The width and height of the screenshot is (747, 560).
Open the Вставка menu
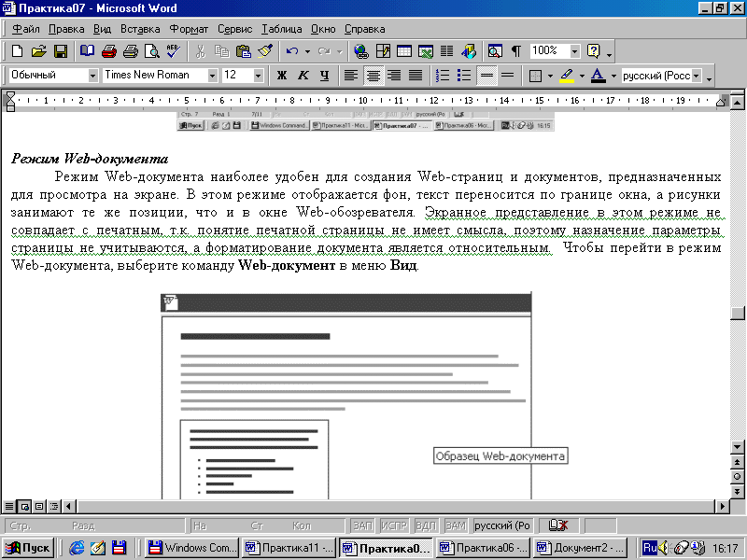(140, 29)
